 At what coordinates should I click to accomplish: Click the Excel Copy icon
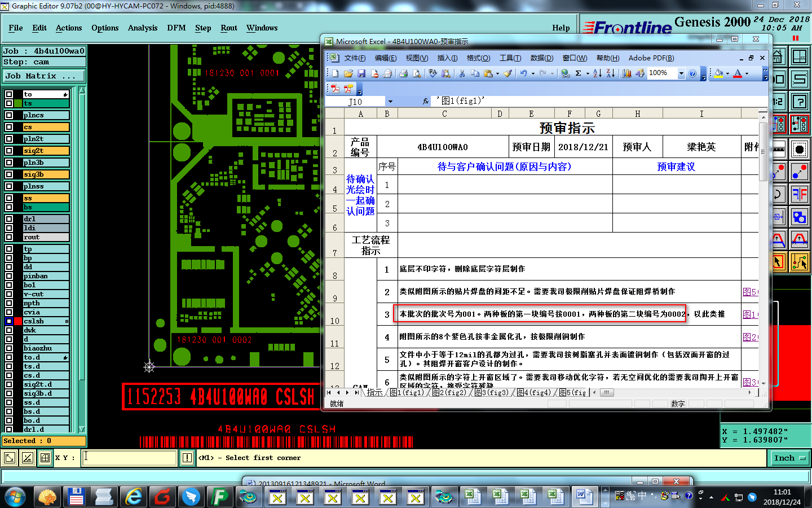pyautogui.click(x=475, y=73)
